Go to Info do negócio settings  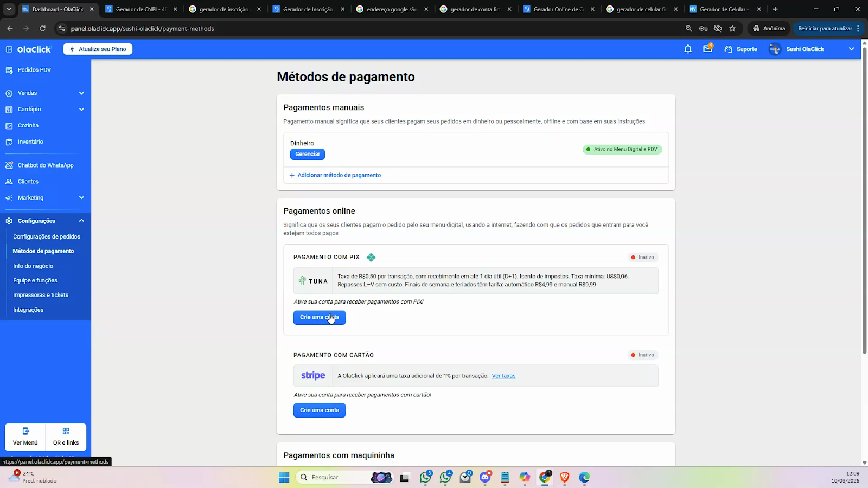[33, 266]
